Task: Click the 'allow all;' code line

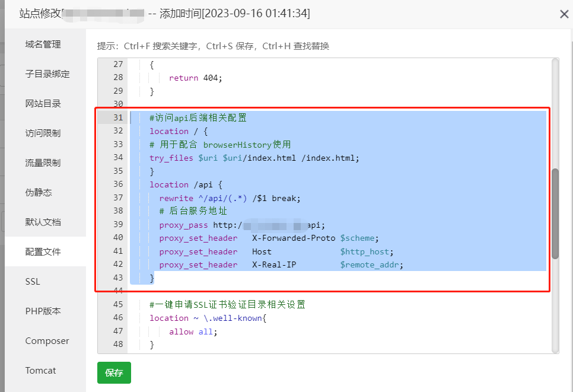Action: click(193, 332)
